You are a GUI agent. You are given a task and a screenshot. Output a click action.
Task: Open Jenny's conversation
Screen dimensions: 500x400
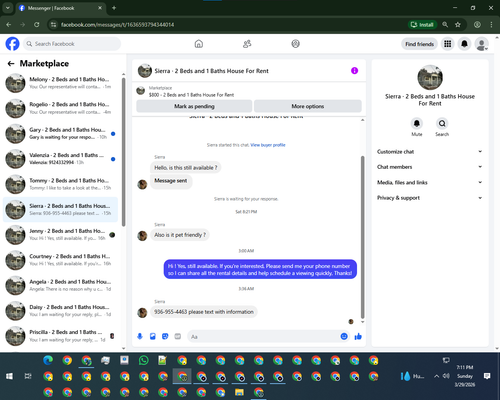click(61, 235)
